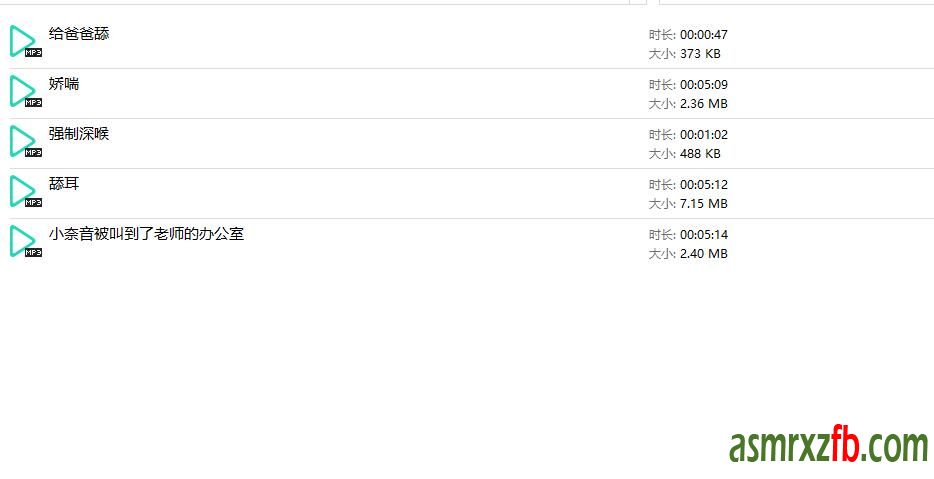Click the 大小 2.40 MB size label
The height and width of the screenshot is (479, 934).
pos(688,254)
